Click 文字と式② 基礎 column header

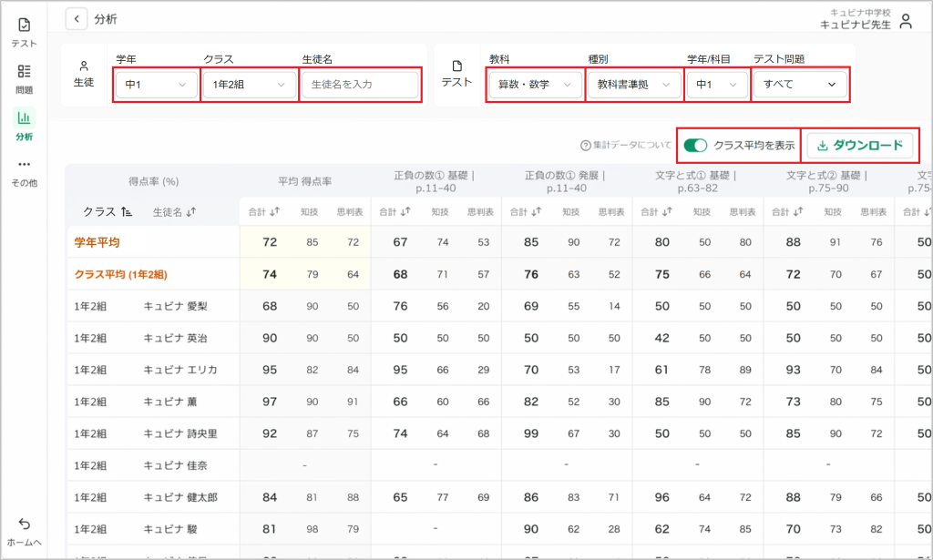[x=827, y=181]
